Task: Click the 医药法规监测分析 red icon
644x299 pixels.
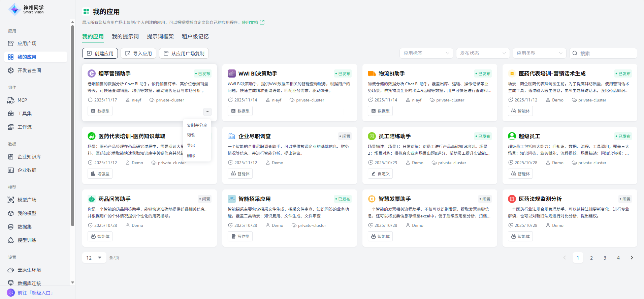Action: pyautogui.click(x=512, y=199)
